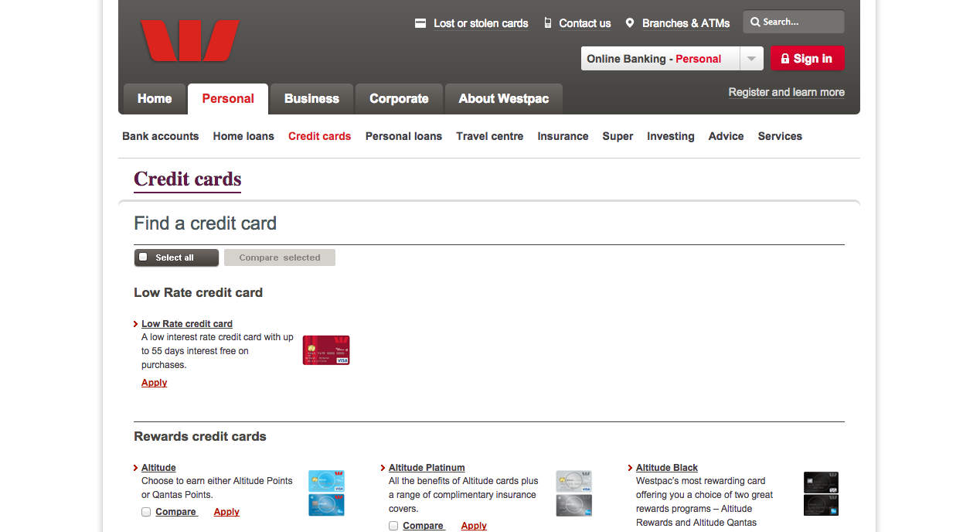Follow the Lost or stolen cards link
Screen dimensions: 980x532
(481, 23)
